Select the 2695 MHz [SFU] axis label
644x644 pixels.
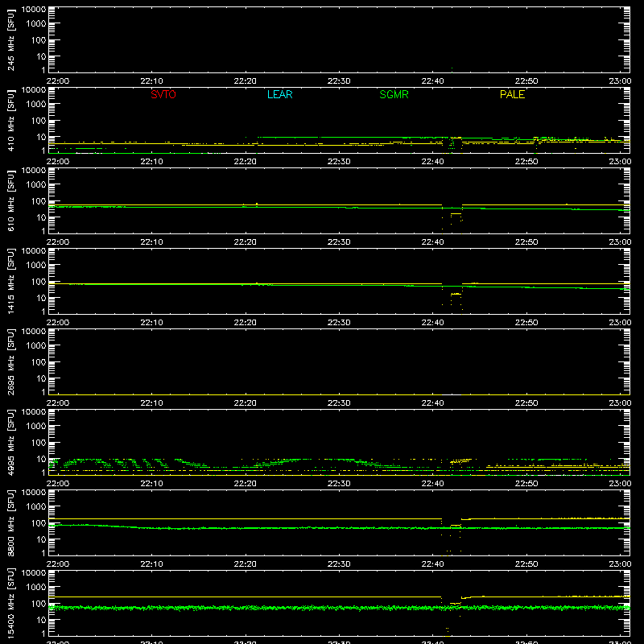pos(10,361)
